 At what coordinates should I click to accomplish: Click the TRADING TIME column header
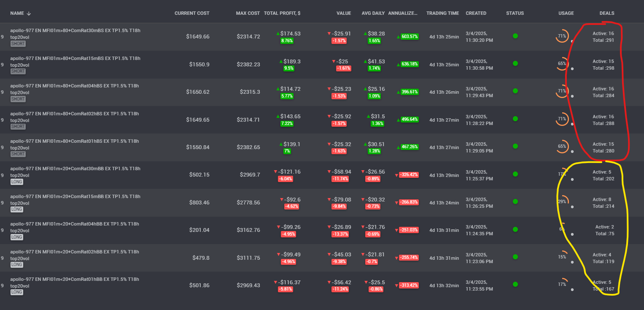(442, 13)
